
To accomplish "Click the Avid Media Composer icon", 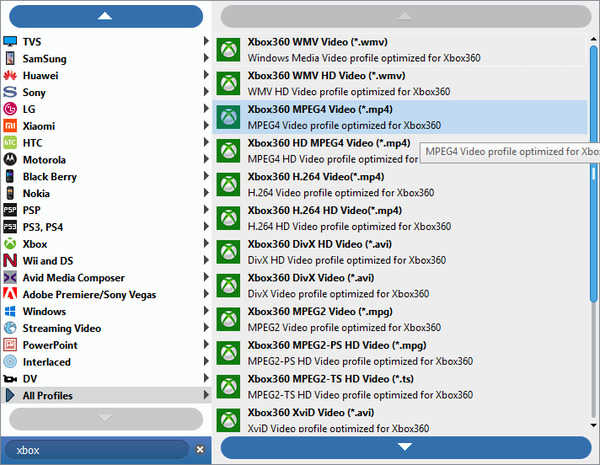I will click(10, 277).
